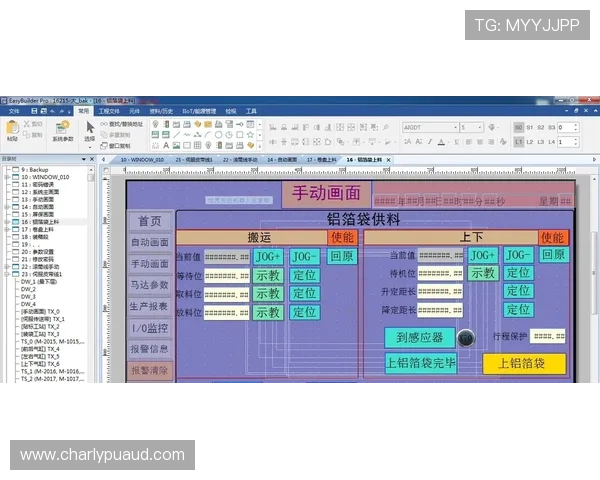Expand tree node 14 in window tree
This screenshot has height=480, width=600.
click(7, 207)
